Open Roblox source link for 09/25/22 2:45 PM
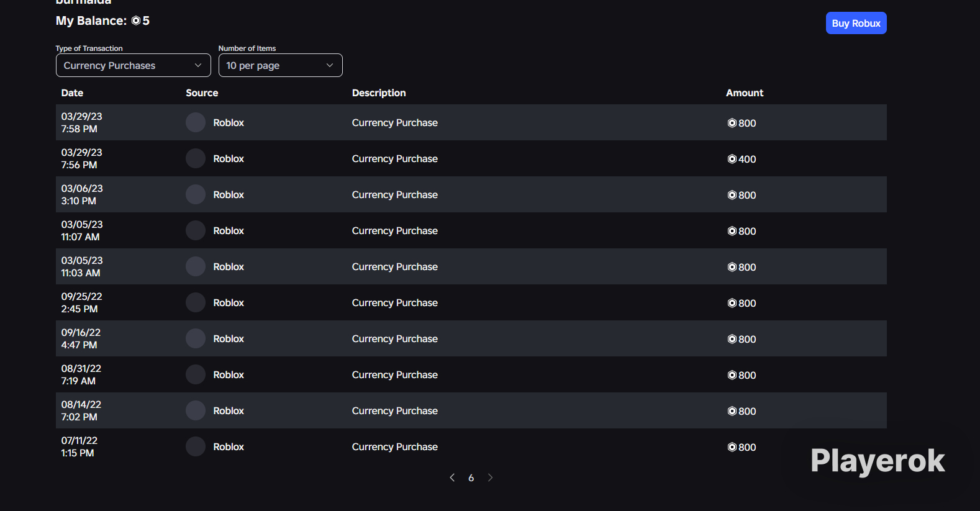This screenshot has width=980, height=511. (229, 302)
